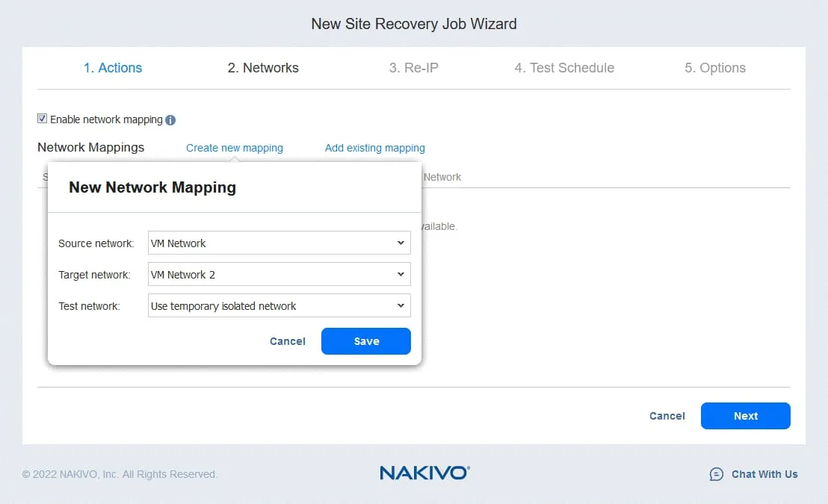Cancel the Site Recovery Job wizard
The image size is (828, 504).
(x=667, y=416)
